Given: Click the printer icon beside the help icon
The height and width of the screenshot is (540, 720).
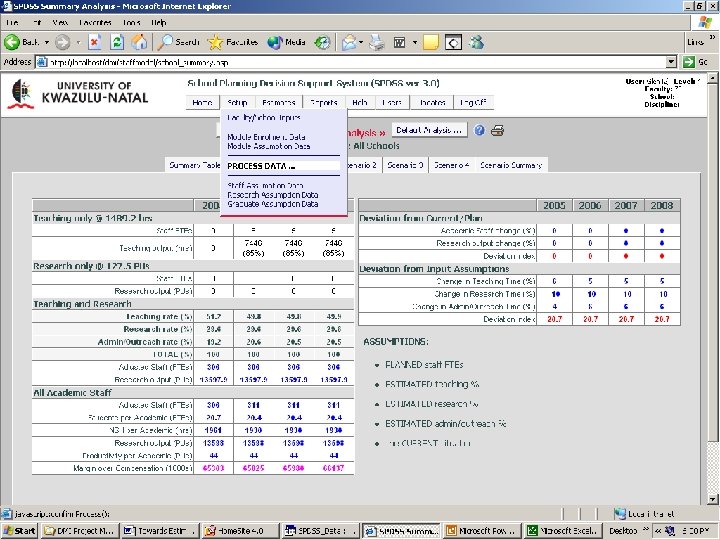Looking at the screenshot, I should 497,131.
